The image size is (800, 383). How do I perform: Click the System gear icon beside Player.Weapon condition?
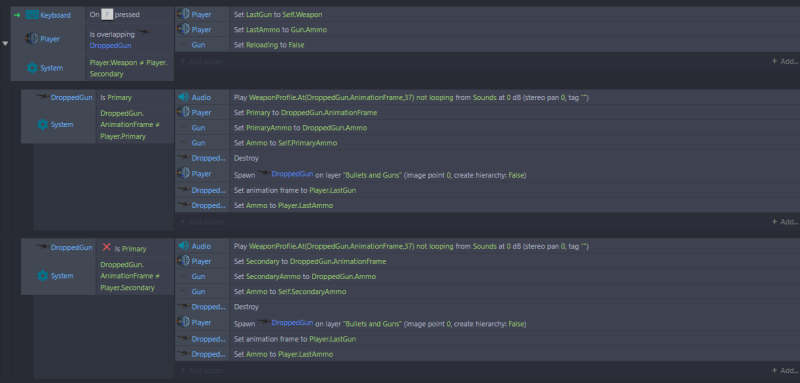(32, 68)
